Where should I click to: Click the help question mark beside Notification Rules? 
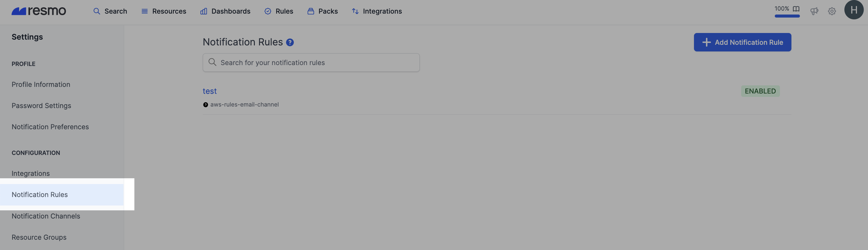pos(290,42)
